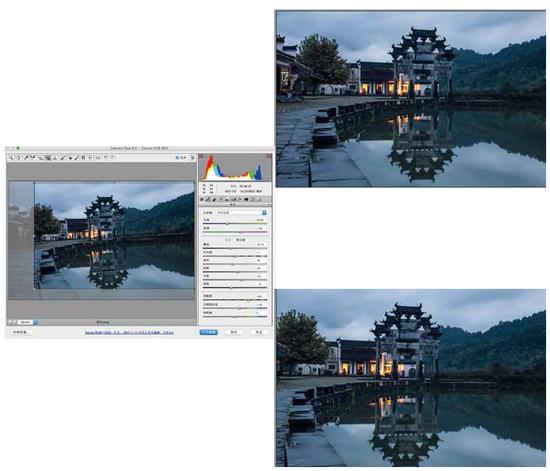The image size is (550, 471).
Task: Select the Targeted Adjustment tool
Action: (x=40, y=158)
